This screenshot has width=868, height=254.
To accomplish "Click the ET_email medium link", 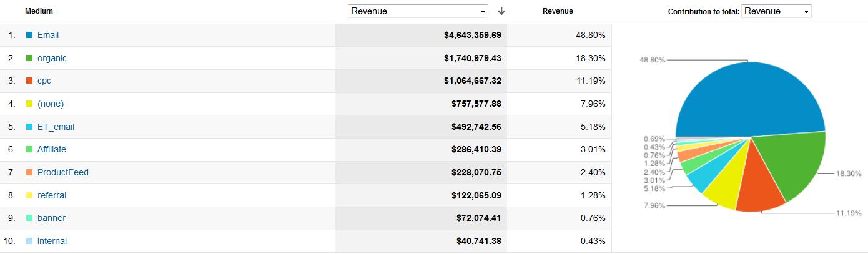I will pyautogui.click(x=56, y=127).
